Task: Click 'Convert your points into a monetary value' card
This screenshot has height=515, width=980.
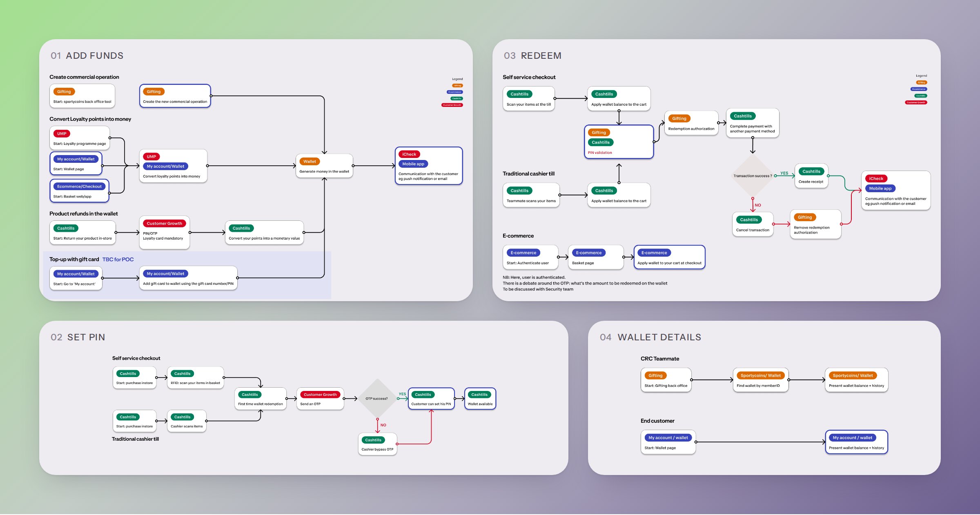Action: (264, 233)
